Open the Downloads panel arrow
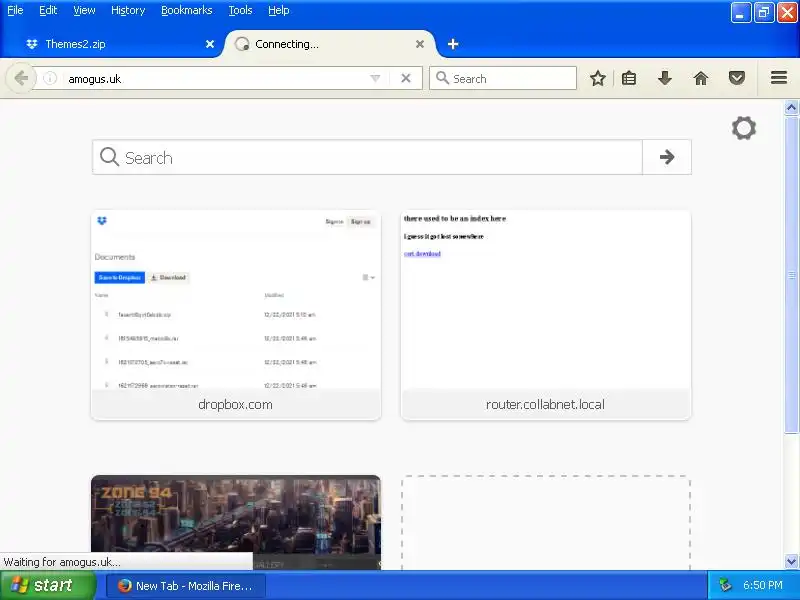This screenshot has height=600, width=800. [665, 79]
